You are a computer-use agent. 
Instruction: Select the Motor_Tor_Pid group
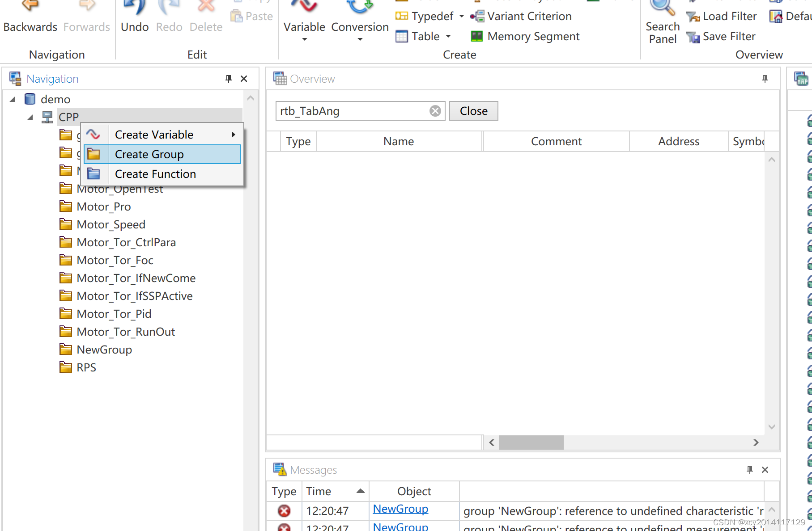click(114, 314)
